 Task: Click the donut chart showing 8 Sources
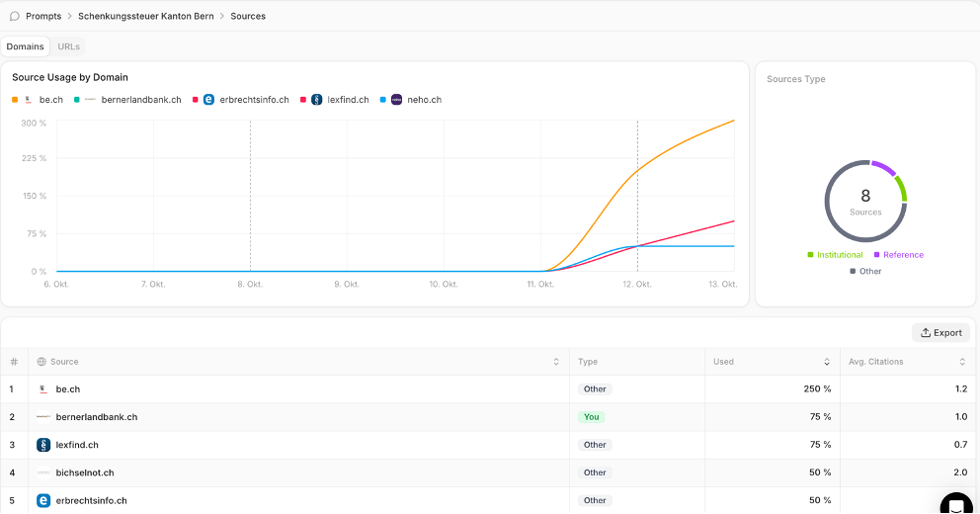tap(865, 201)
